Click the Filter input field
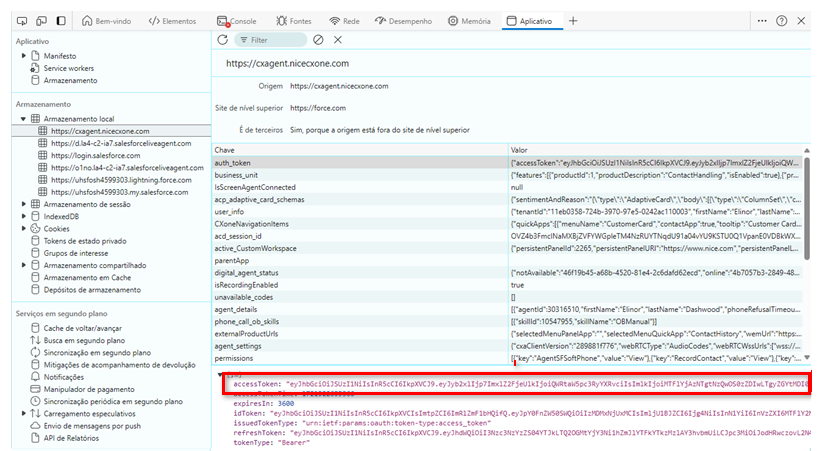The width and height of the screenshot is (823, 451). (x=270, y=40)
